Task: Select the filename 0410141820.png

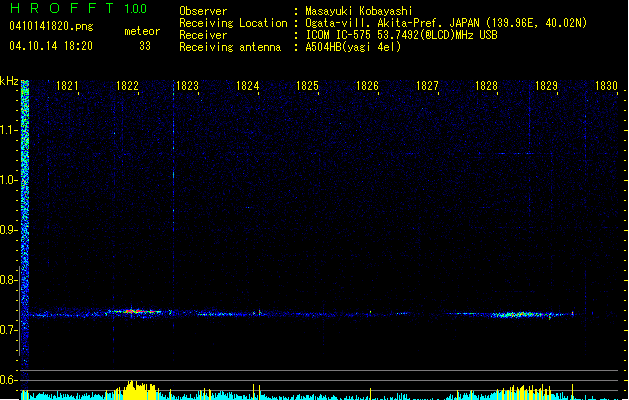Action: pyautogui.click(x=51, y=26)
